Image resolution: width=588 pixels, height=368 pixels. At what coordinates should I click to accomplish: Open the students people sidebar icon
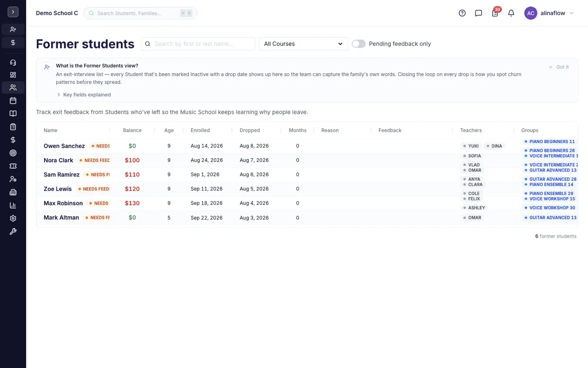click(13, 87)
